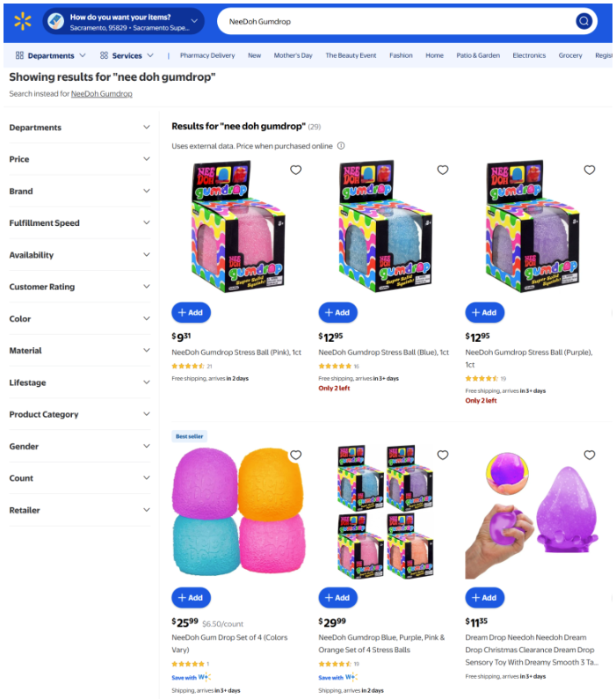Expand the Customer Rating filter
This screenshot has width=616, height=699.
(80, 287)
